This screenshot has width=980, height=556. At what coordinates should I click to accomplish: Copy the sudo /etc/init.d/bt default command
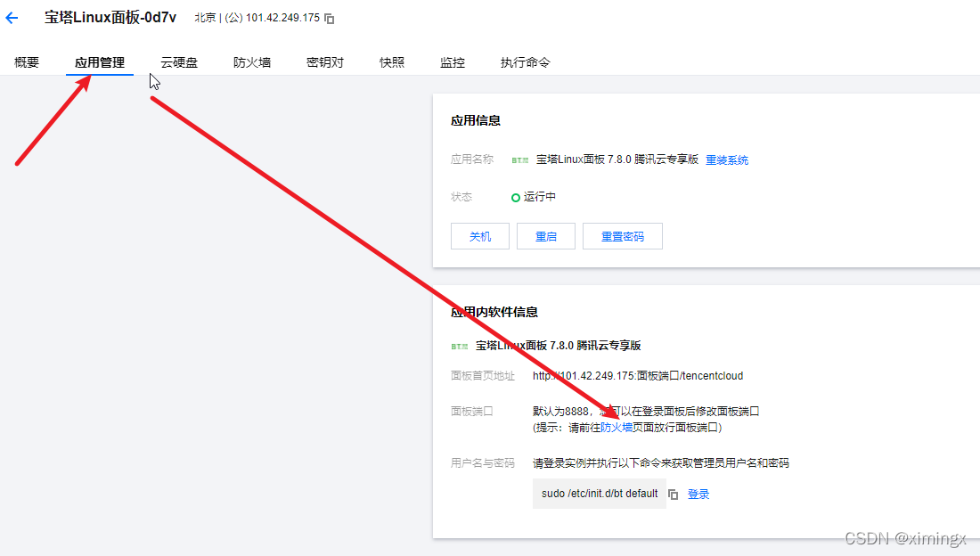(x=674, y=495)
